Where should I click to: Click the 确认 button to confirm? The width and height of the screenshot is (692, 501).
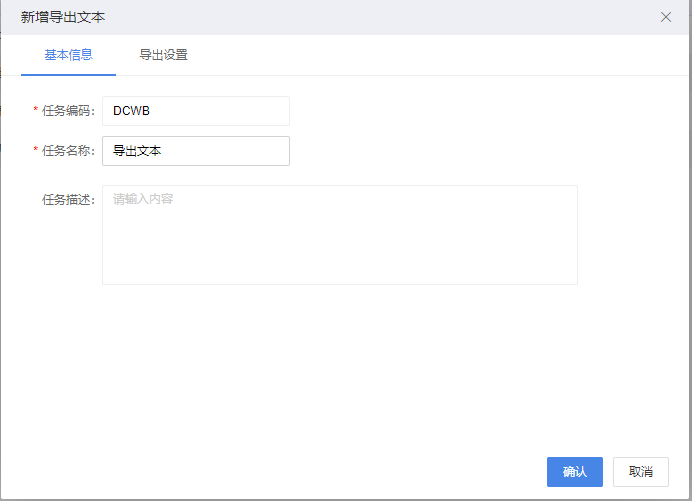click(x=574, y=472)
